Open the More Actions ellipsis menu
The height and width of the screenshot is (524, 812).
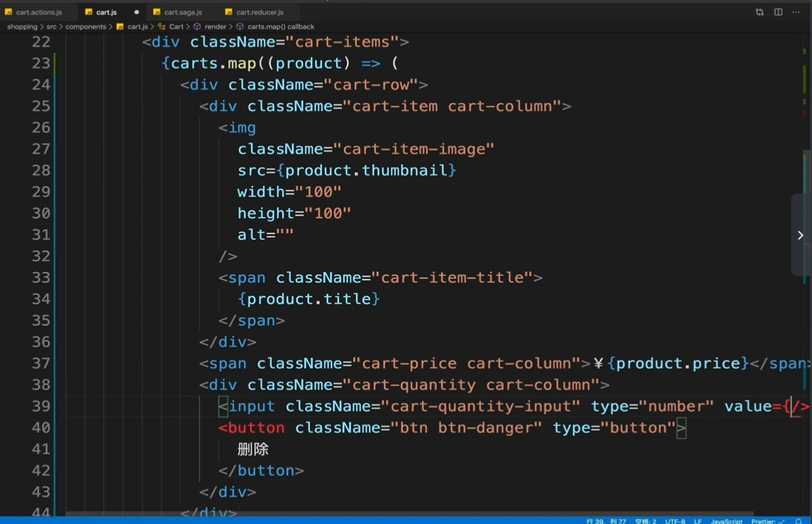point(796,12)
